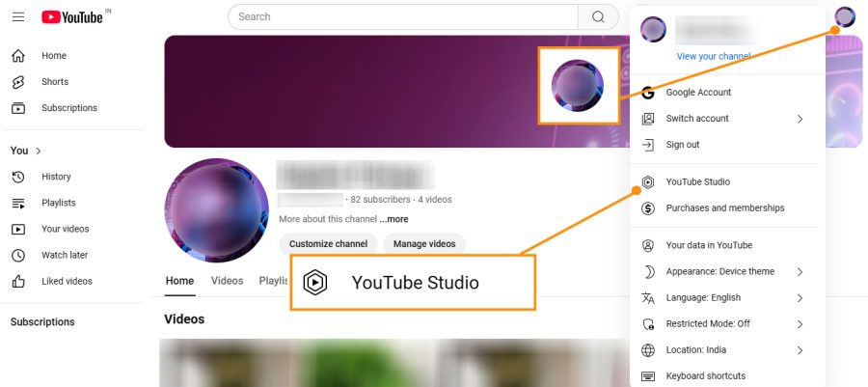This screenshot has height=387, width=868.
Task: Click the Home sidebar icon
Action: click(x=18, y=56)
